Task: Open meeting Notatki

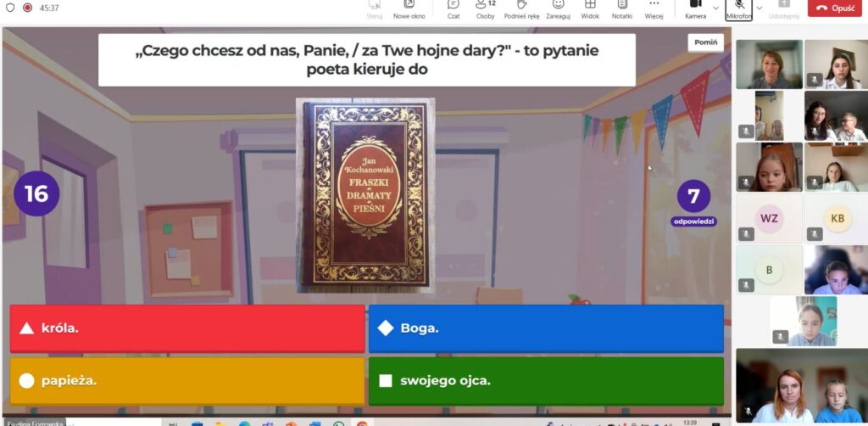Action: [621, 8]
